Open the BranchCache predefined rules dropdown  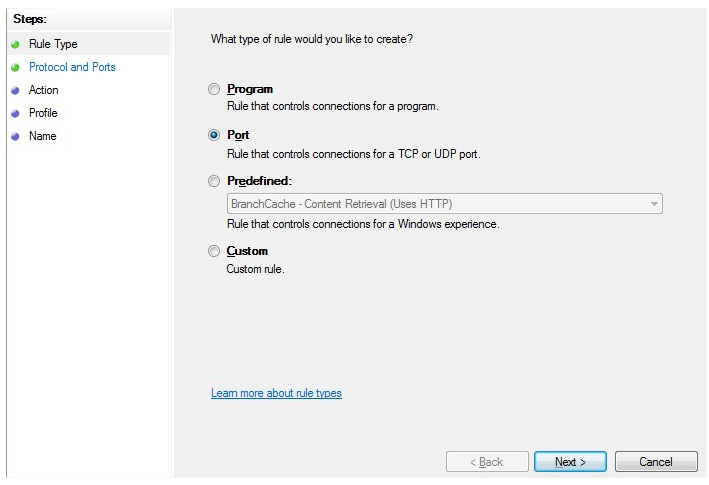(x=444, y=204)
